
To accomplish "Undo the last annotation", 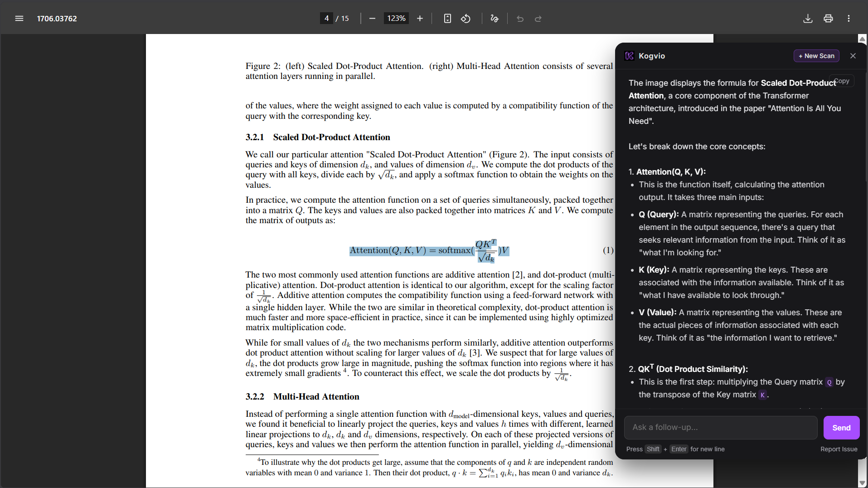I will coord(520,19).
